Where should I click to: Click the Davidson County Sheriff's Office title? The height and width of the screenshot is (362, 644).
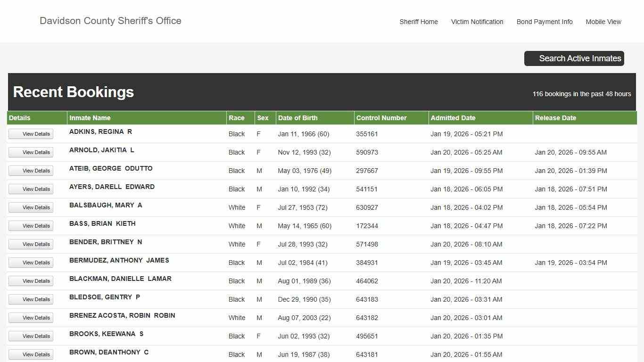110,21
